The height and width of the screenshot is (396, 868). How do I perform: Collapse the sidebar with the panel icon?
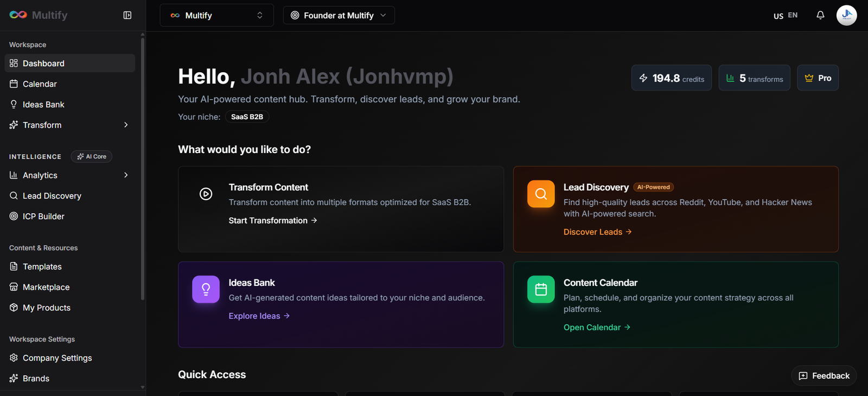[x=127, y=15]
